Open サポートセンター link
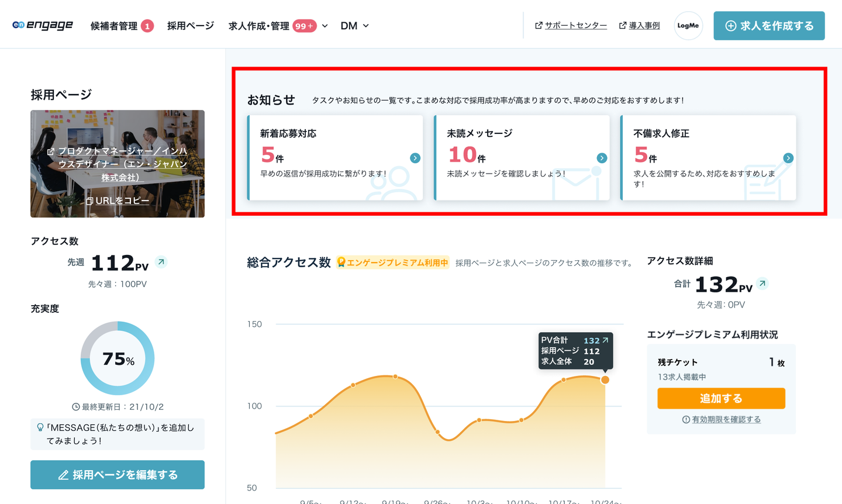 click(x=576, y=25)
